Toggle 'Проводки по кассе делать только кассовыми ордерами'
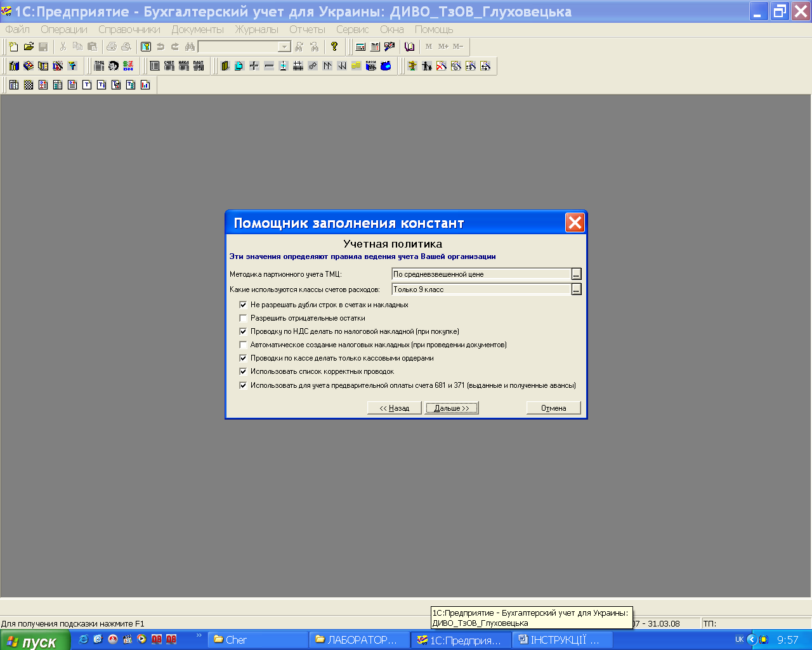812x650 pixels. pos(243,358)
